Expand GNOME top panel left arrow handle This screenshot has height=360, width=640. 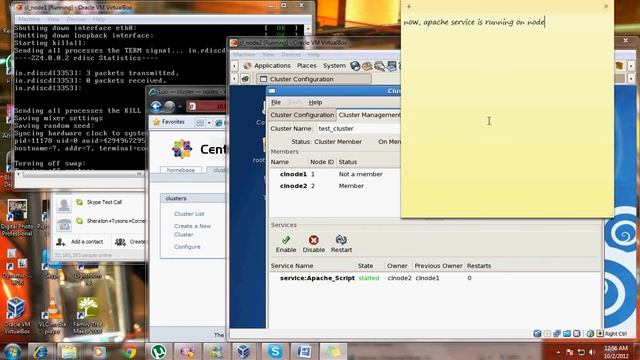coord(234,66)
